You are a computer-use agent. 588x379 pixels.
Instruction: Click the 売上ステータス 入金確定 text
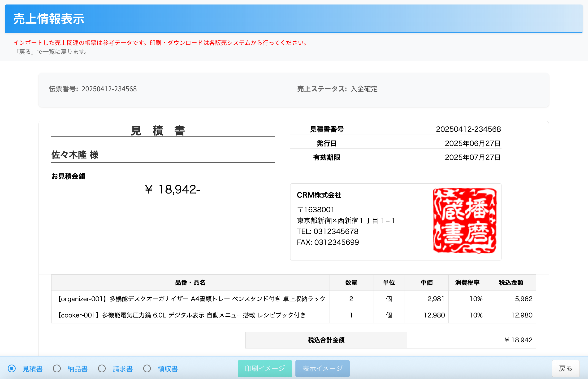tap(364, 89)
